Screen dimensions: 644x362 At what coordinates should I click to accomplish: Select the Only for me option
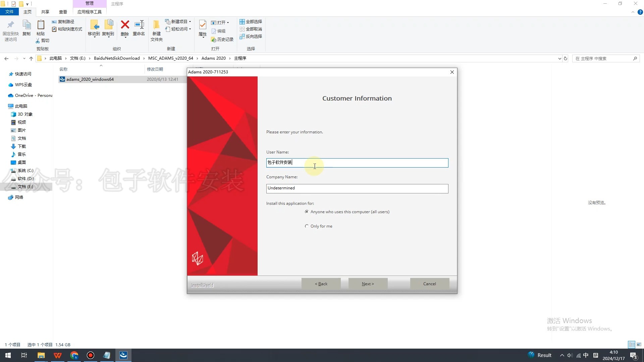pos(307,226)
